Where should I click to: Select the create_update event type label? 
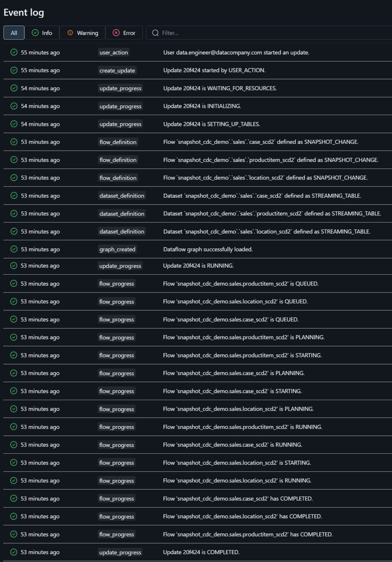(x=117, y=70)
